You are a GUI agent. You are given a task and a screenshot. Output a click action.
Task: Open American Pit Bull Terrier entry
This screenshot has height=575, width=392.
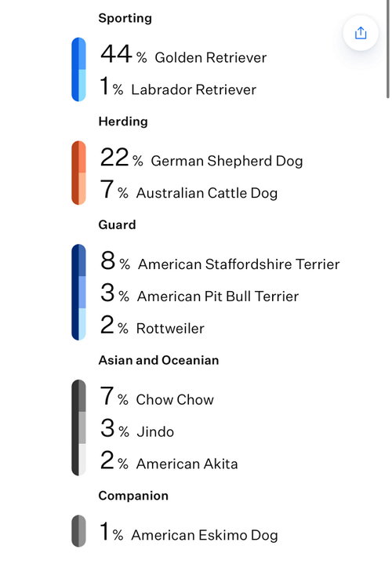point(199,293)
